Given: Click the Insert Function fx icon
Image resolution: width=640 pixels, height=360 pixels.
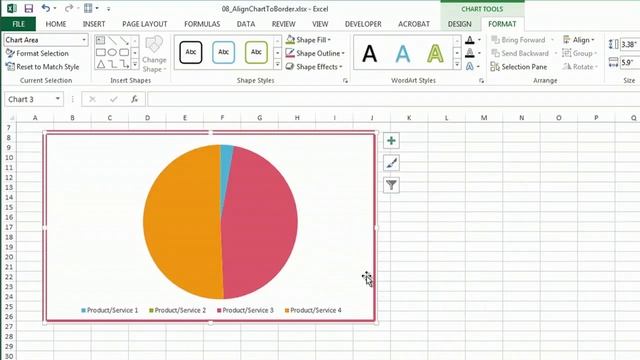Looking at the screenshot, I should (x=134, y=99).
